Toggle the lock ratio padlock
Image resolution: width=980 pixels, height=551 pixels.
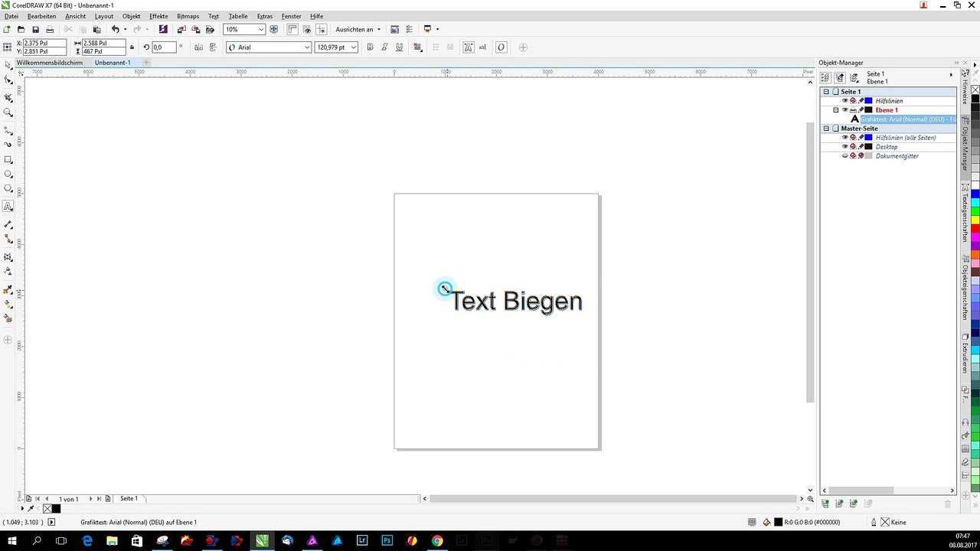coord(132,47)
